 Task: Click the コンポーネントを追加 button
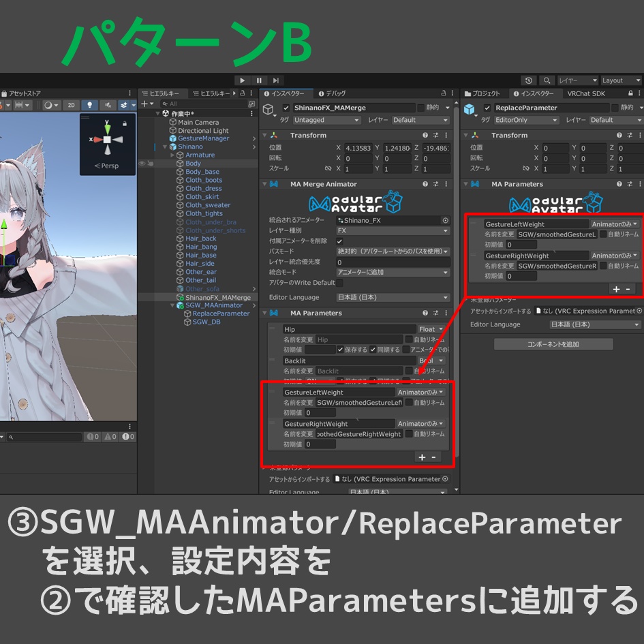(x=553, y=343)
